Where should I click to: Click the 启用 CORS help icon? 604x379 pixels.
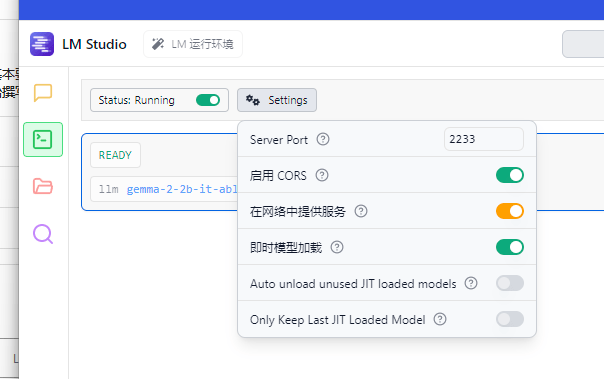coord(322,175)
